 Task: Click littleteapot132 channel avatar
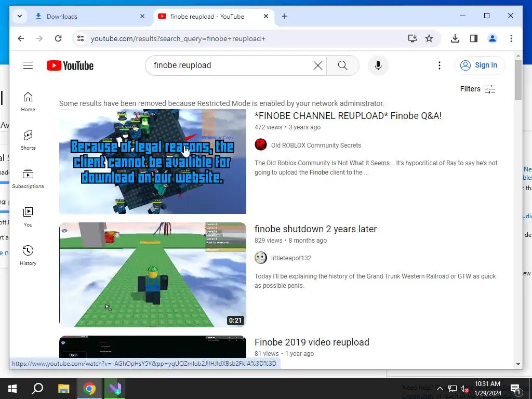pyautogui.click(x=261, y=258)
